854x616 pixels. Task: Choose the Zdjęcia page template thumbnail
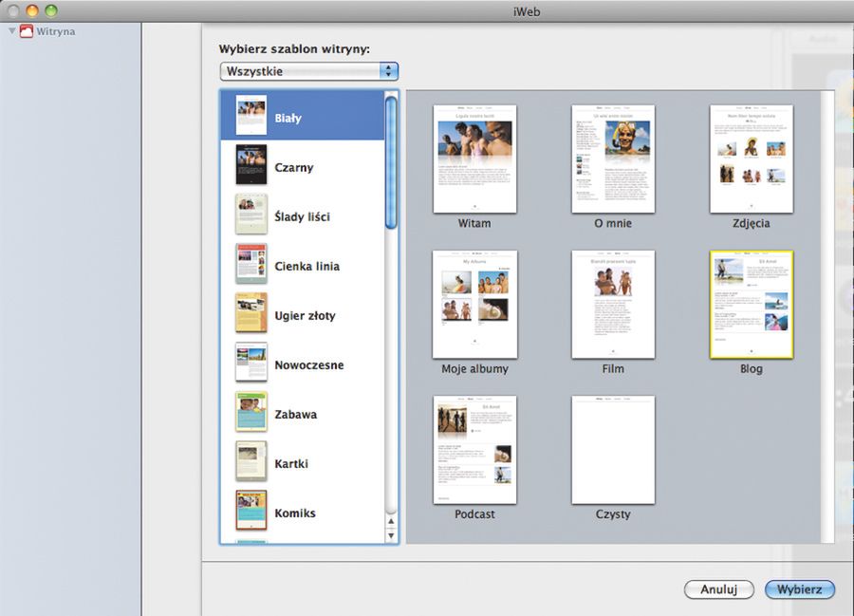point(752,159)
